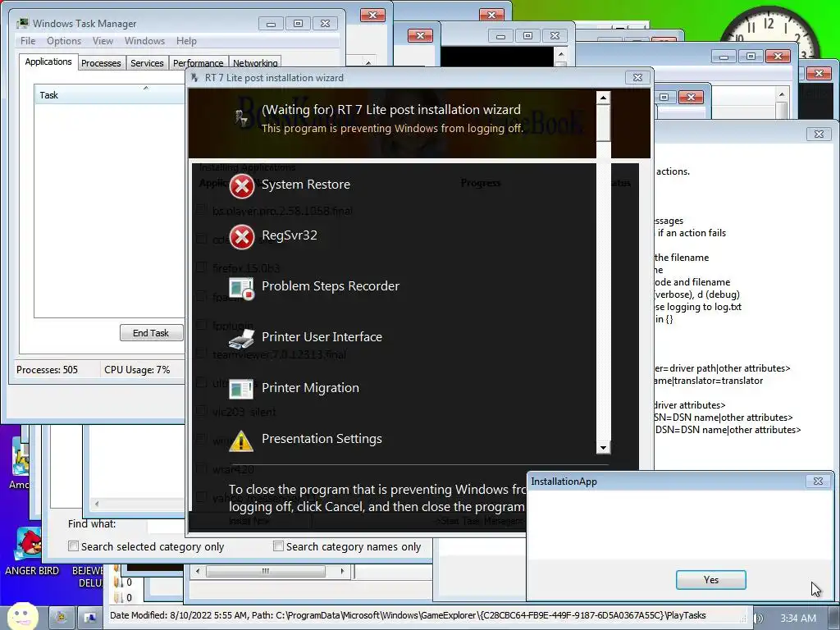This screenshot has width=840, height=630.
Task: Click the System Restore red X icon
Action: (242, 186)
